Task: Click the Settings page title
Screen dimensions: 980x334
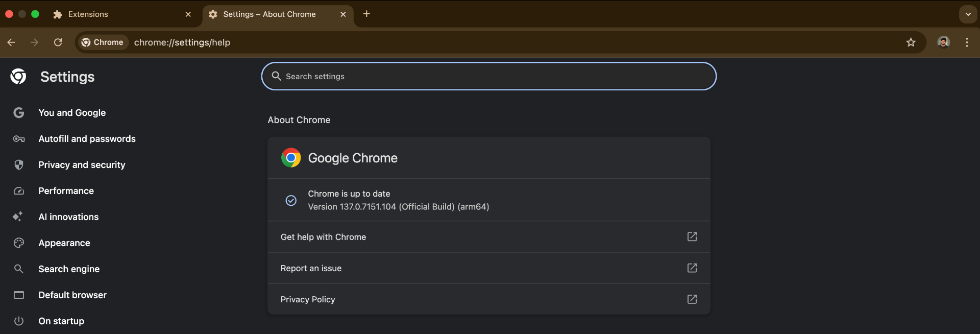Action: pyautogui.click(x=67, y=77)
